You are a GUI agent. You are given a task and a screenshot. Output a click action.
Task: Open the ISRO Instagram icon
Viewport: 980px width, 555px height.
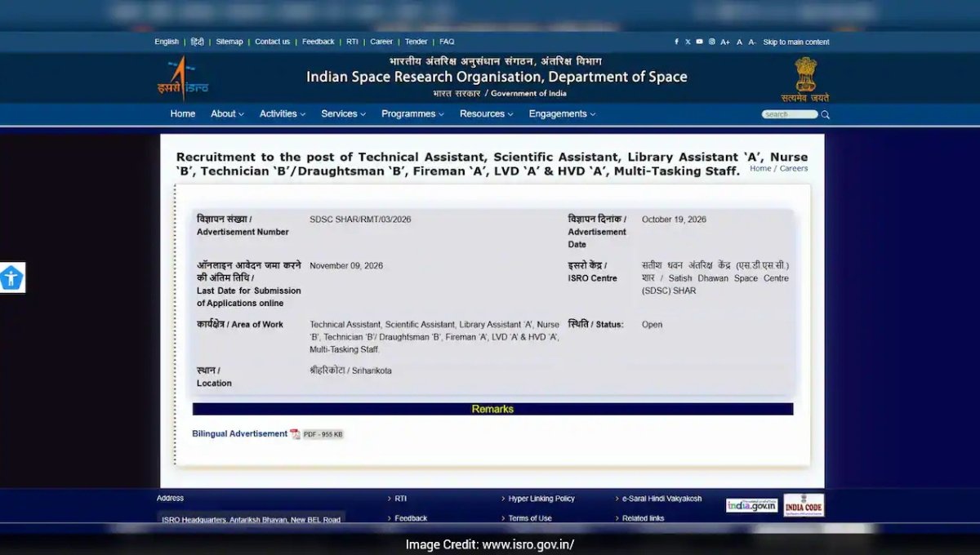coord(711,42)
